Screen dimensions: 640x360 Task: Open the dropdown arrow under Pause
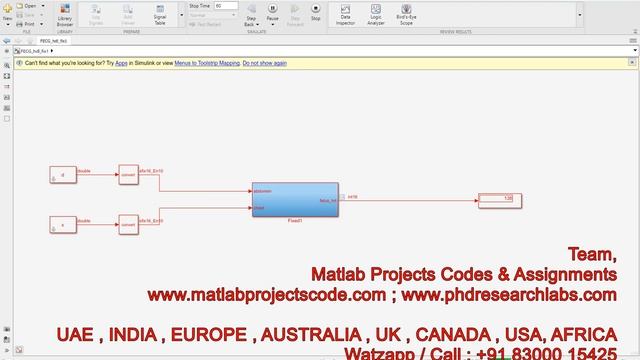coord(272,24)
